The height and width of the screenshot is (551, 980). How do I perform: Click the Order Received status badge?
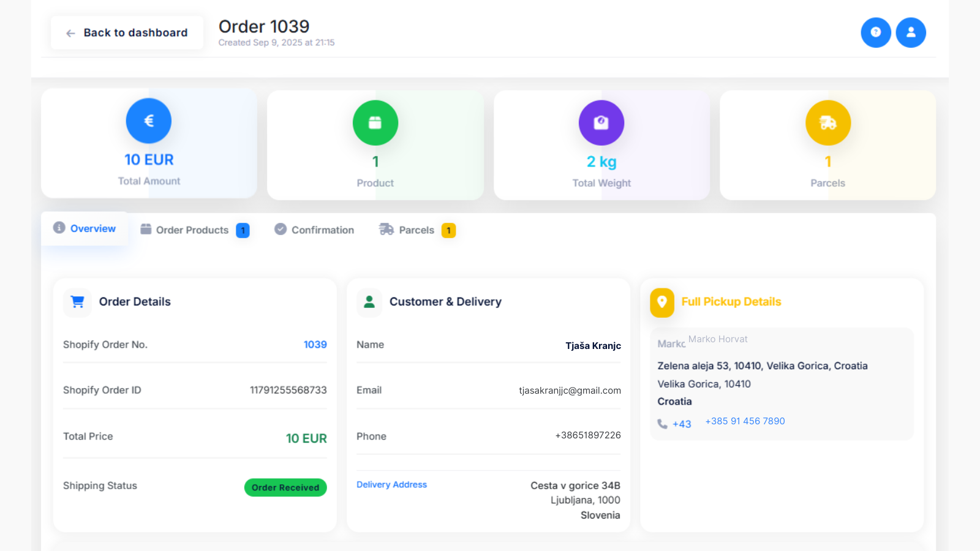click(285, 487)
